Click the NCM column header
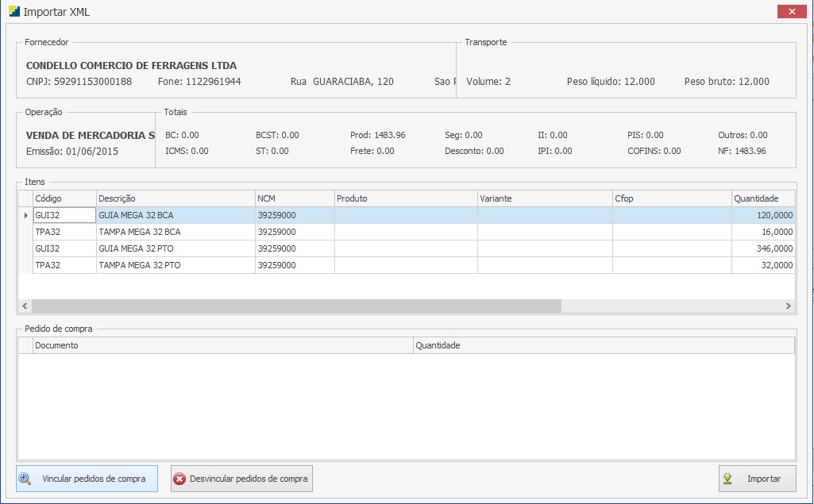 [294, 198]
